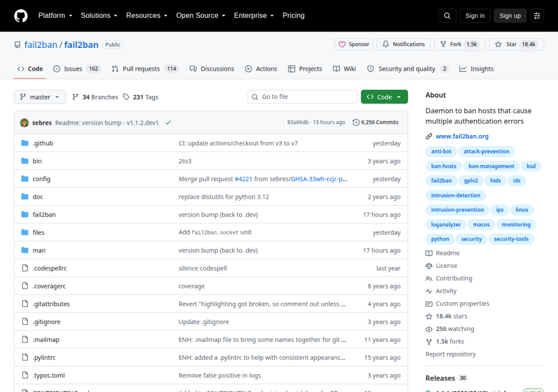The width and height of the screenshot is (558, 392).
Task: Open commit hash 83a66db
Action: [298, 122]
